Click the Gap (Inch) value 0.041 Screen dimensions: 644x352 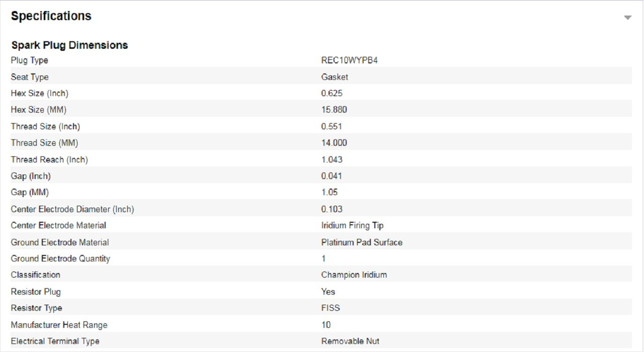coord(332,176)
